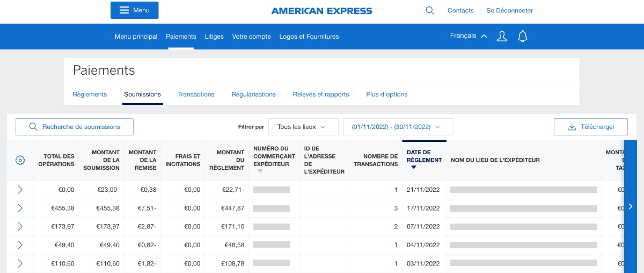Switch to the Règlements tab
This screenshot has width=644, height=273.
tap(90, 94)
